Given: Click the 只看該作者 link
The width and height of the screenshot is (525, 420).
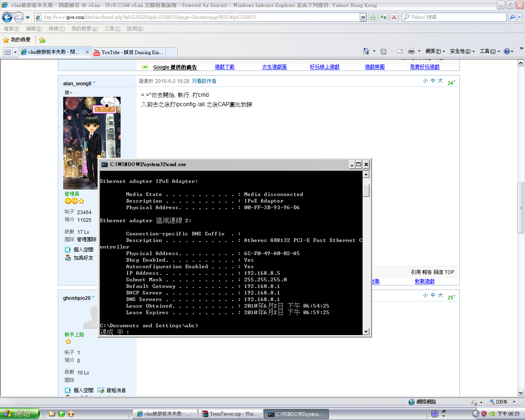Looking at the screenshot, I should (x=204, y=81).
